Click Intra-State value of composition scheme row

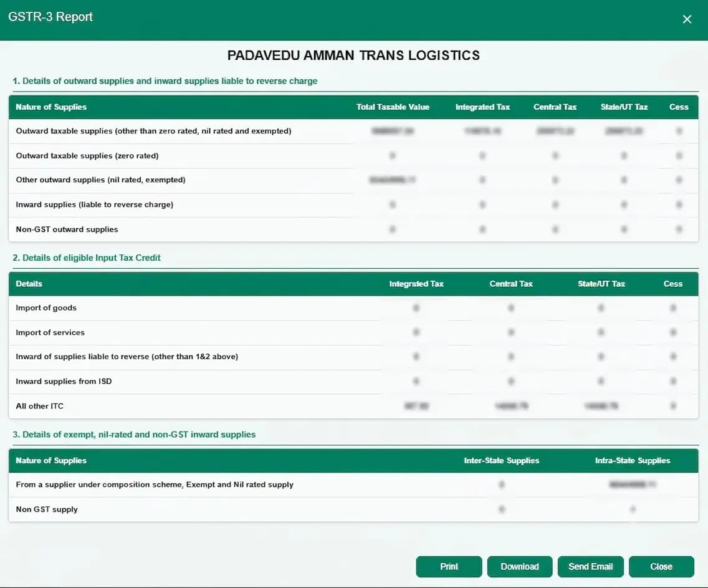633,484
